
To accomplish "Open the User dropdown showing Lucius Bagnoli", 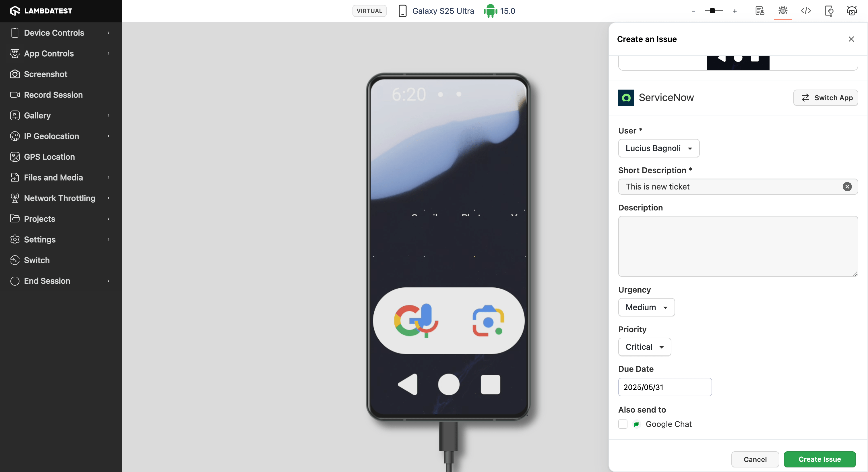I will pyautogui.click(x=658, y=148).
